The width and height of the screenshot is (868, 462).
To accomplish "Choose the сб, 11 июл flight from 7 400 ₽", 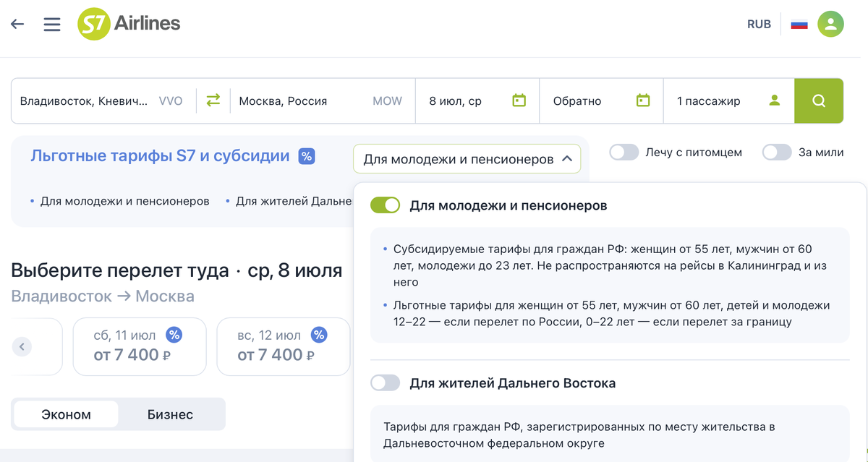I will pos(139,346).
